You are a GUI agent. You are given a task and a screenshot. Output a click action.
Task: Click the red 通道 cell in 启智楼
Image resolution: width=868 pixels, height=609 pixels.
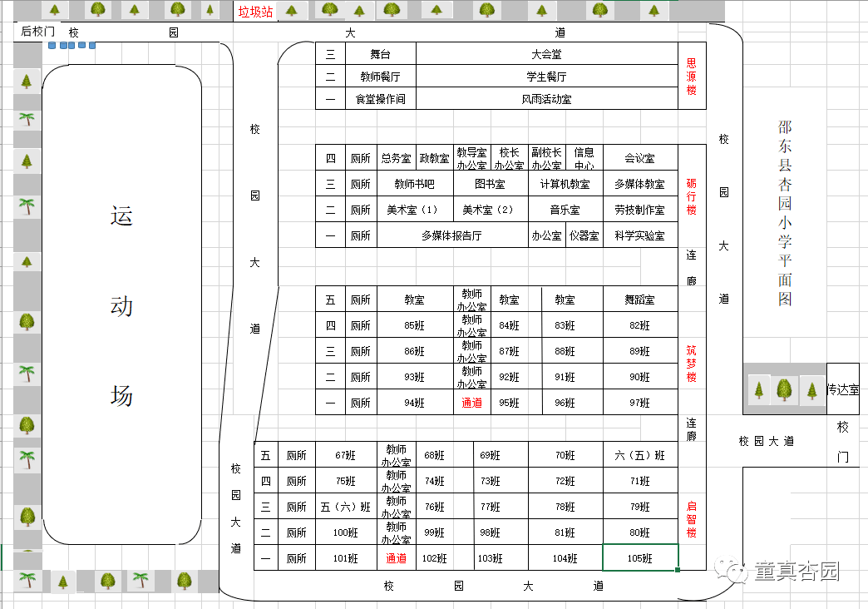(x=397, y=557)
